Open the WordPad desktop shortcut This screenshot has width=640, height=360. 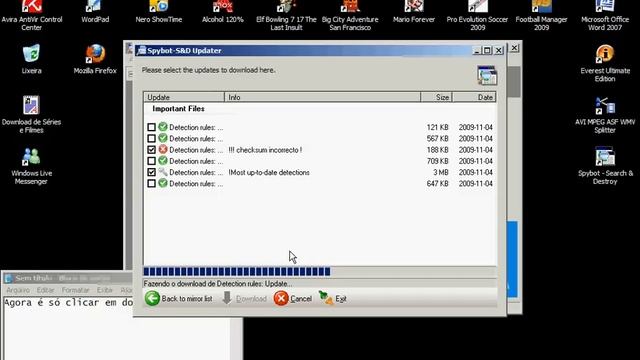[x=95, y=12]
